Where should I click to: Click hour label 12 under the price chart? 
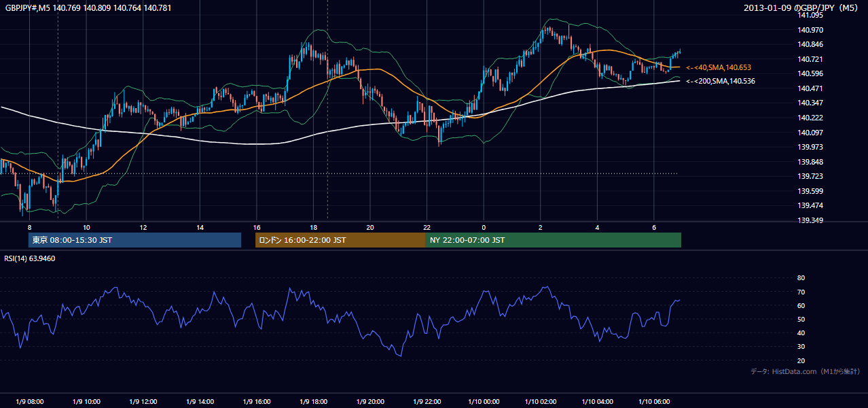click(x=143, y=227)
